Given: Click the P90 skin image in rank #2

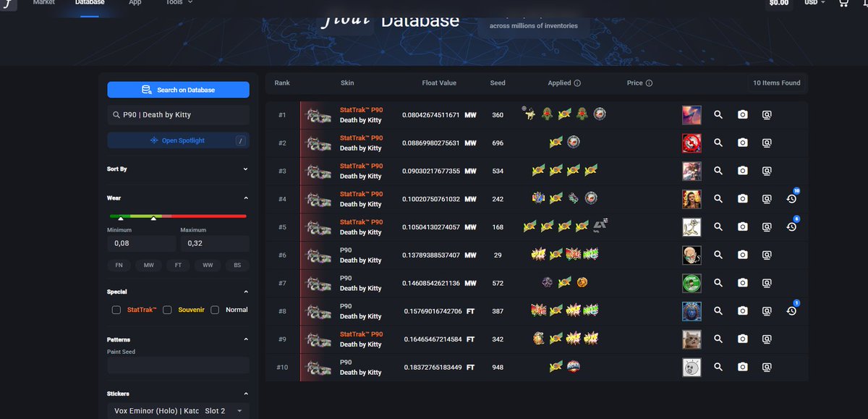Looking at the screenshot, I should [x=318, y=143].
